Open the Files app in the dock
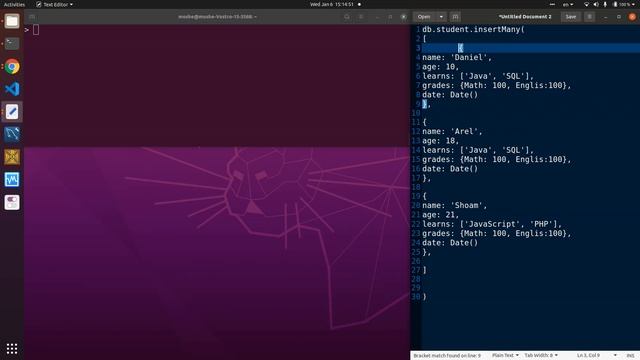Viewport: 640px width, 360px height. pyautogui.click(x=12, y=21)
